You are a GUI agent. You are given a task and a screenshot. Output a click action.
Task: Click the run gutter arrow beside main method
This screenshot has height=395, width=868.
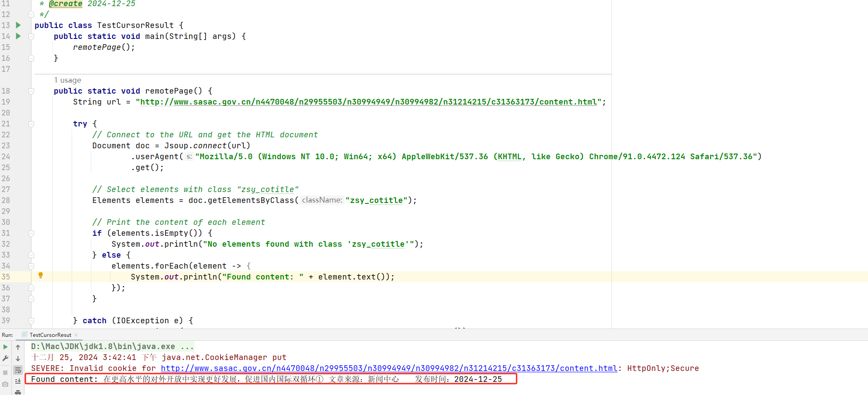click(18, 36)
